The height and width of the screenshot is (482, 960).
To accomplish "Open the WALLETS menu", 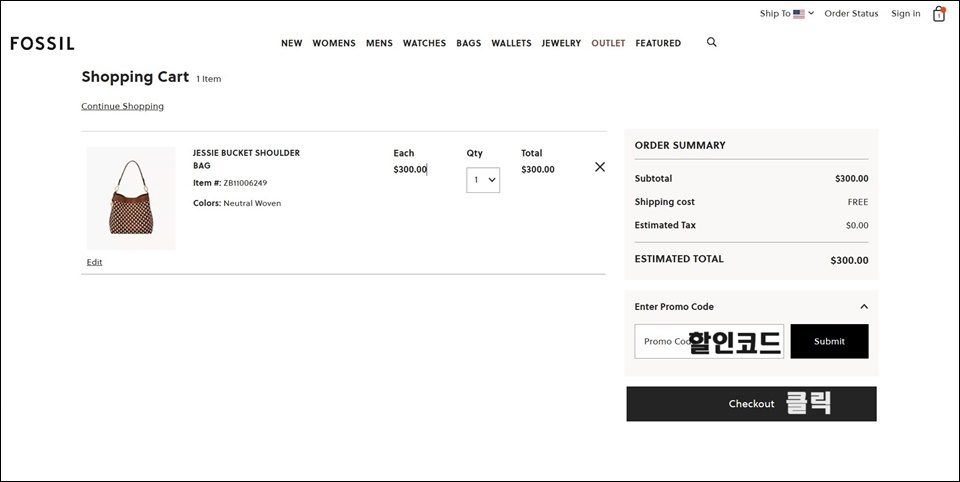I will click(x=511, y=43).
